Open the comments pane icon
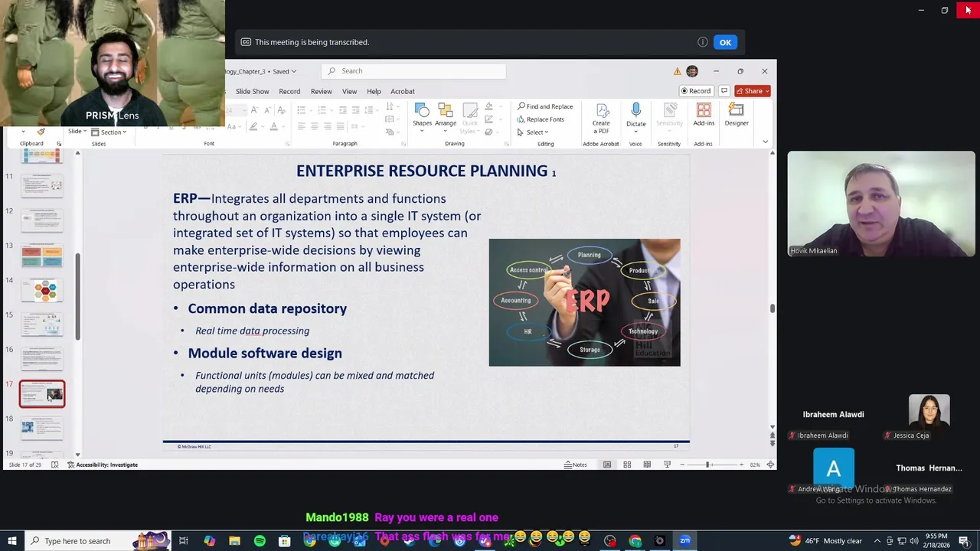Image resolution: width=980 pixels, height=551 pixels. pyautogui.click(x=724, y=91)
